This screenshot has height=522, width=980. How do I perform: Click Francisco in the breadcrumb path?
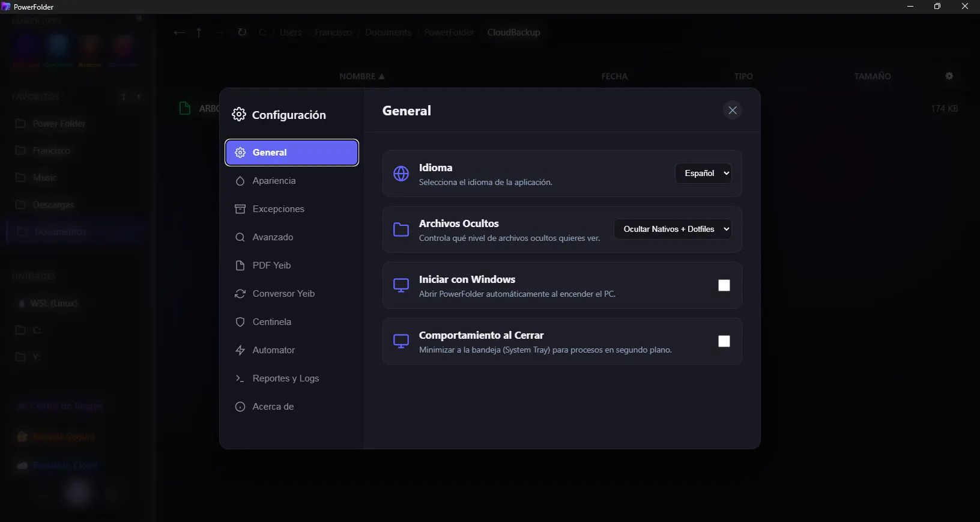click(x=333, y=32)
